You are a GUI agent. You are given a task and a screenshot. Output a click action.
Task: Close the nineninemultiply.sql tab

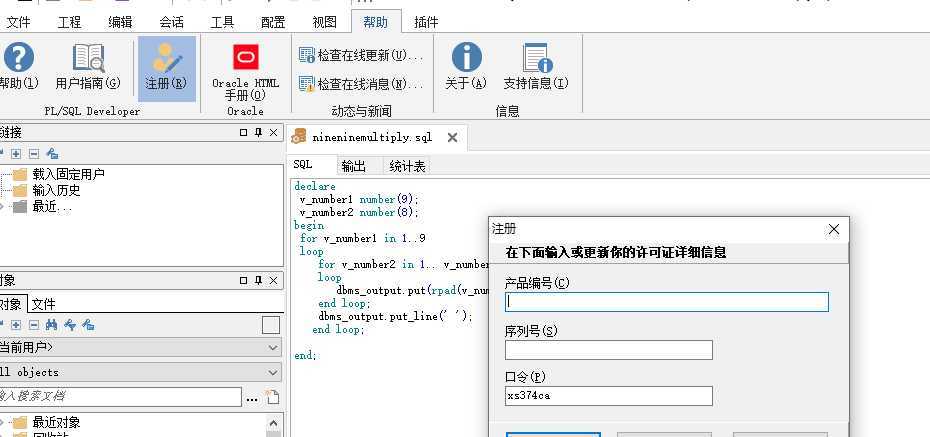452,138
